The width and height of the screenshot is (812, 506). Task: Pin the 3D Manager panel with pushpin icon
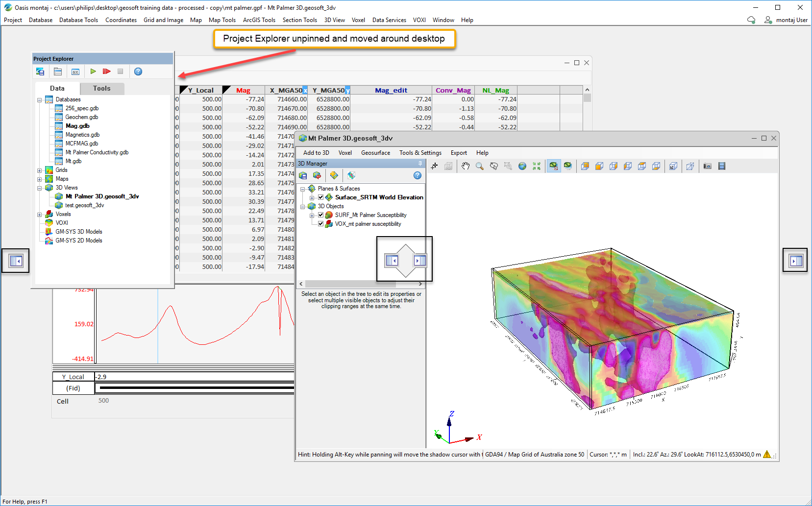pyautogui.click(x=420, y=163)
